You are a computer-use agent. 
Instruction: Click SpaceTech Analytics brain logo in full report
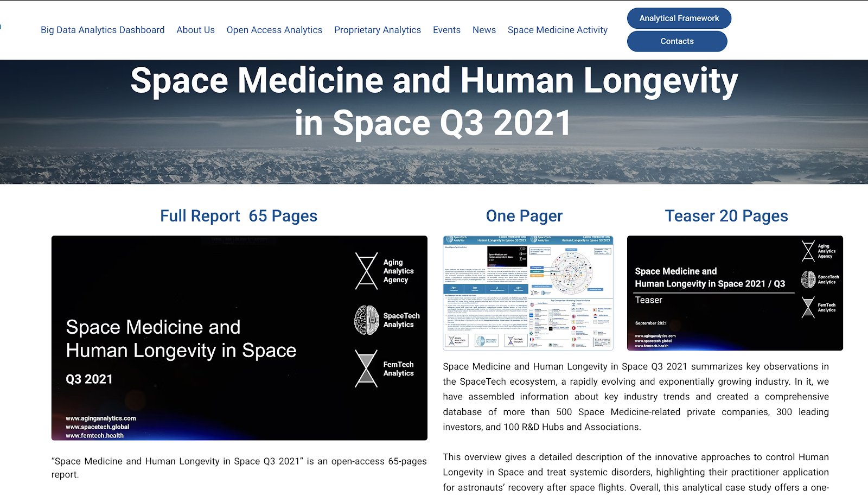pos(366,320)
